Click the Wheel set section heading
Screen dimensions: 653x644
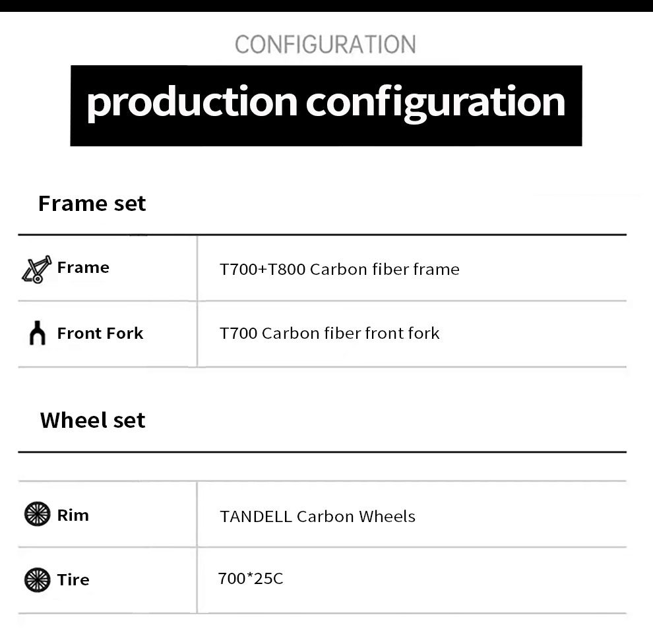click(92, 420)
